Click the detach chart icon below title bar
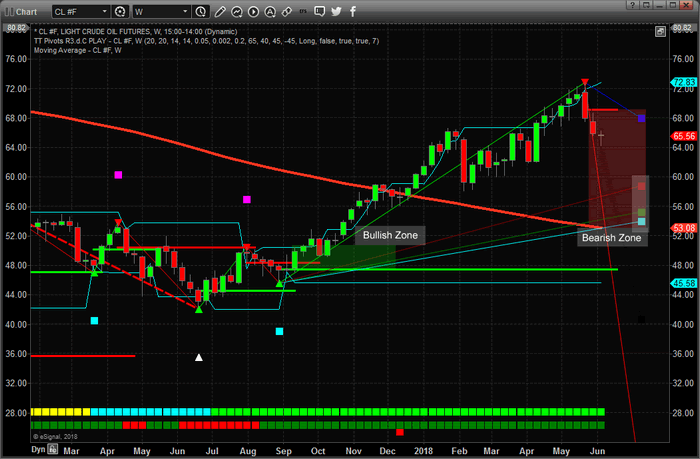This screenshot has width=700, height=459. [x=661, y=31]
